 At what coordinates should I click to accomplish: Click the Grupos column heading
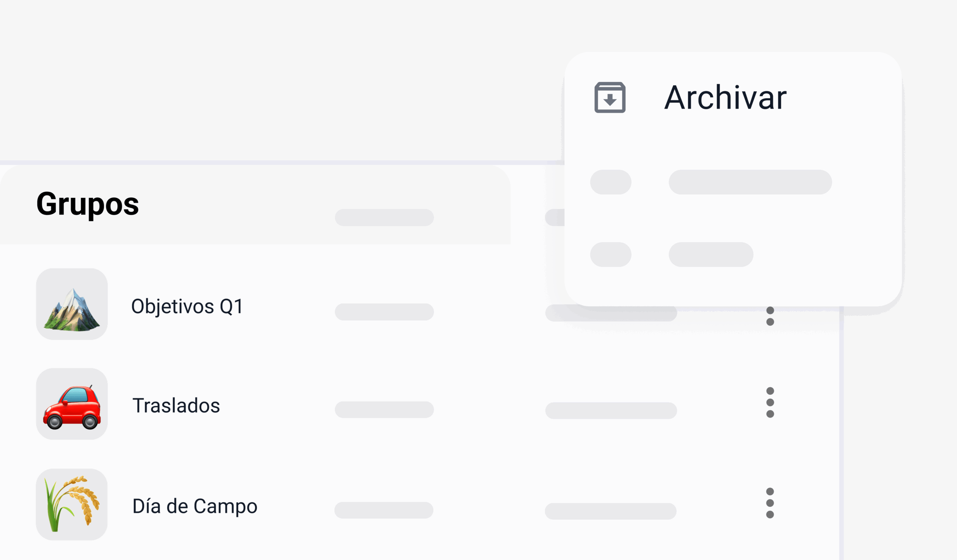coord(88,204)
